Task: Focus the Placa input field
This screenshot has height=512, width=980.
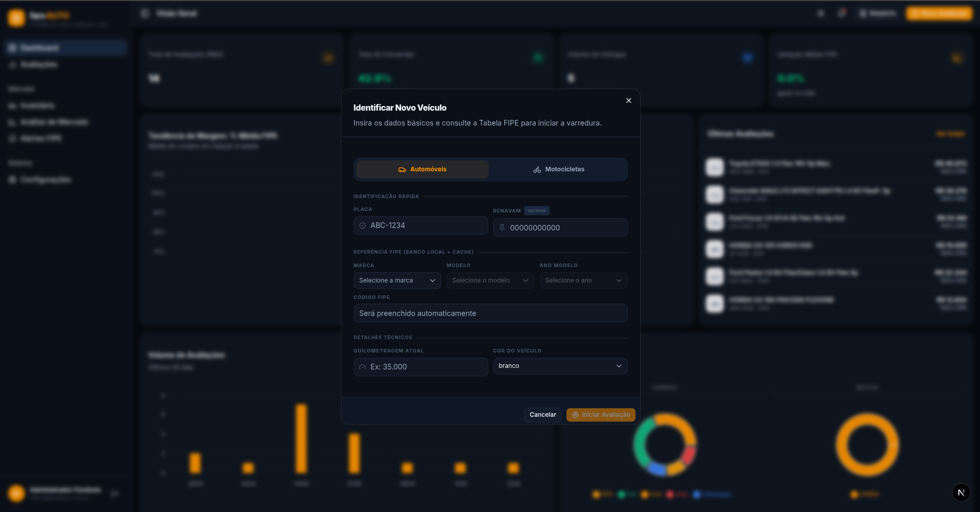Action: [421, 225]
